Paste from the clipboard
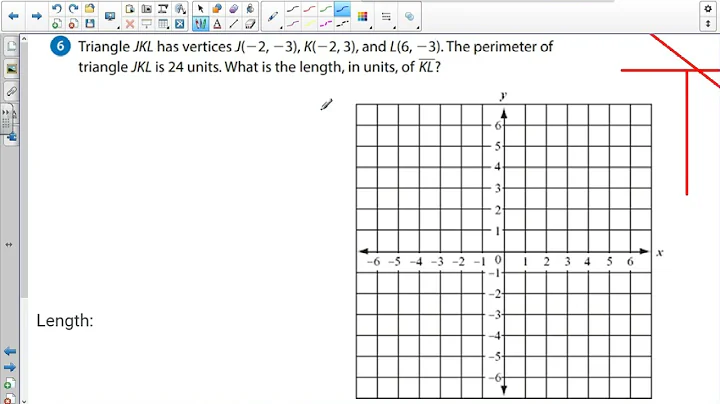The width and height of the screenshot is (720, 404). (x=130, y=9)
